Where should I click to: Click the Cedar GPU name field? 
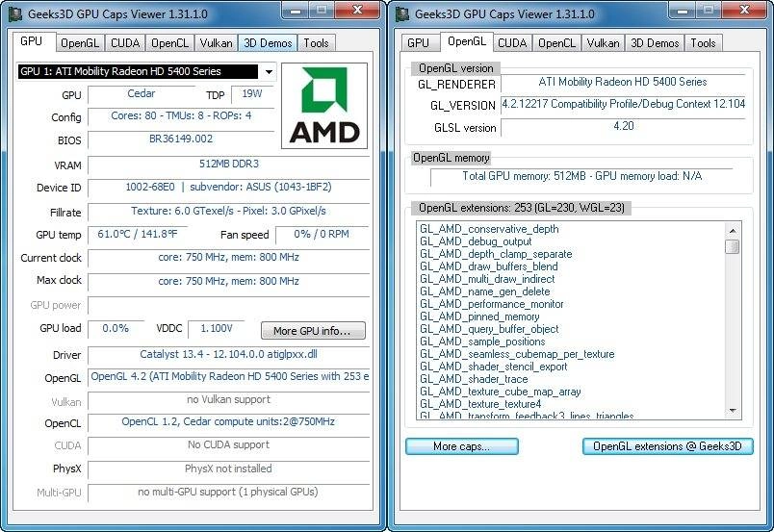(x=142, y=94)
